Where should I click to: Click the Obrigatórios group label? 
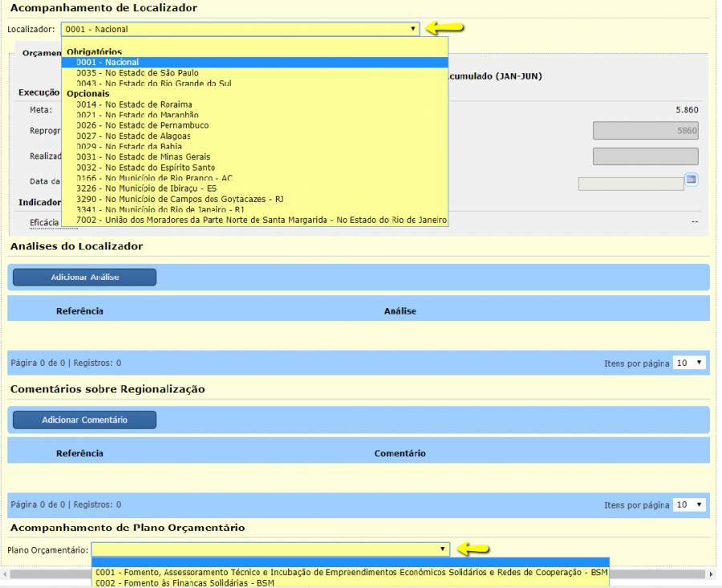click(x=95, y=51)
